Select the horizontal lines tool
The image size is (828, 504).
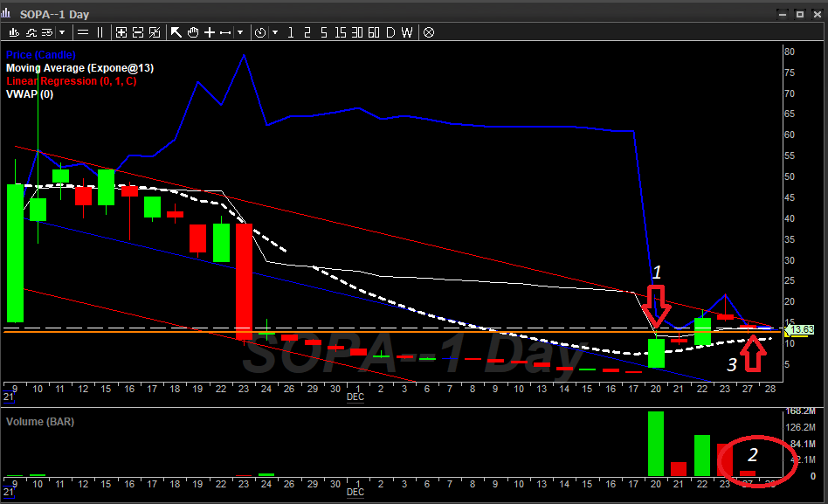click(x=83, y=32)
